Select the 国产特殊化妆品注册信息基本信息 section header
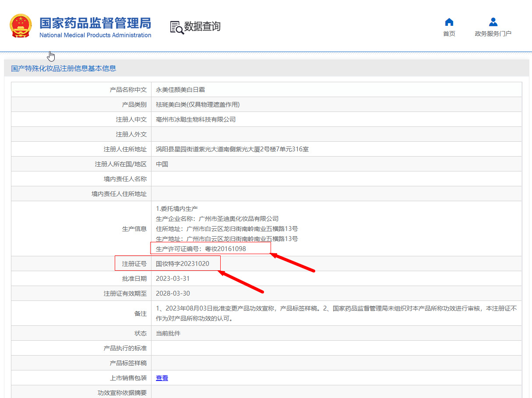Screen dimensions: 532x398 63,68
